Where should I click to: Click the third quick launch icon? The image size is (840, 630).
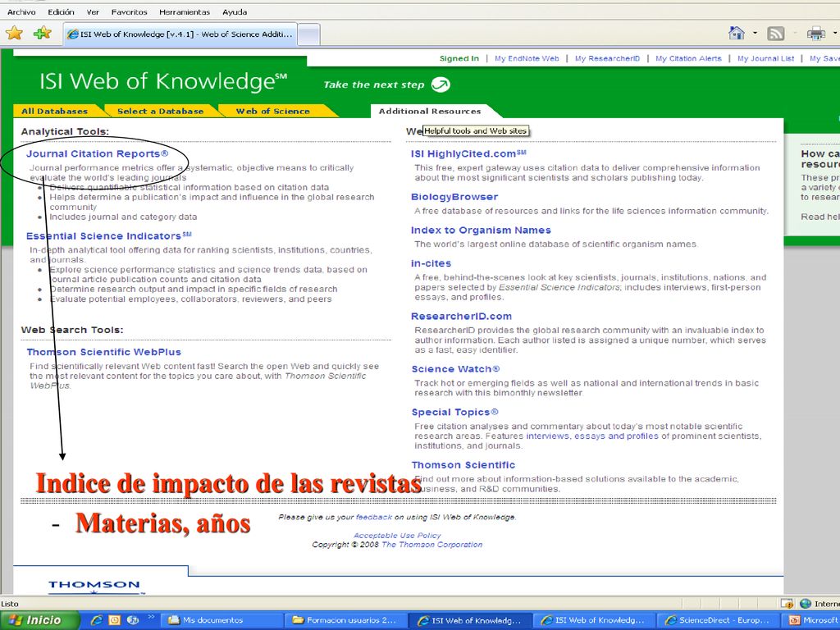pos(132,620)
